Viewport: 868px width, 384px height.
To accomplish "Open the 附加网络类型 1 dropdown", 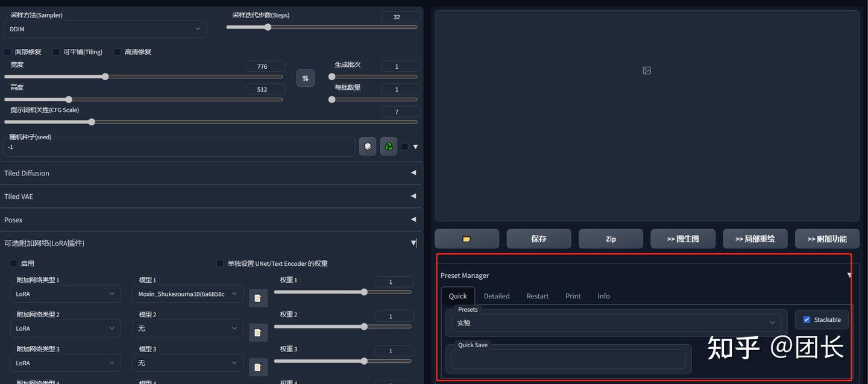I will point(65,294).
